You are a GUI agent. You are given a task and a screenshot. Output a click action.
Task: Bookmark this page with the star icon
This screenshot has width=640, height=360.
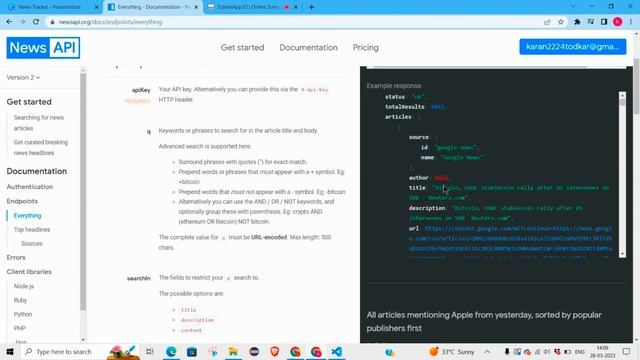pos(561,22)
